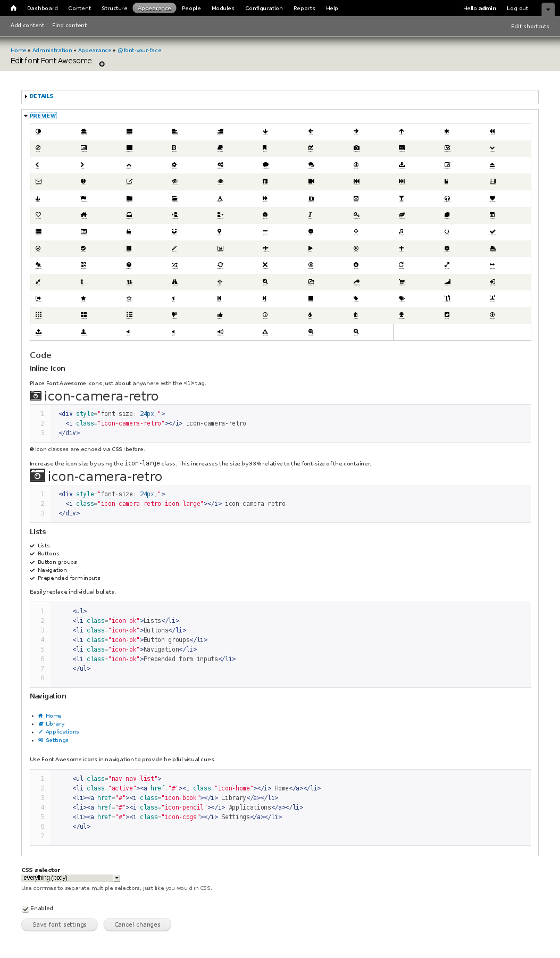Click the Save font settings button
The width and height of the screenshot is (560, 958).
click(59, 924)
